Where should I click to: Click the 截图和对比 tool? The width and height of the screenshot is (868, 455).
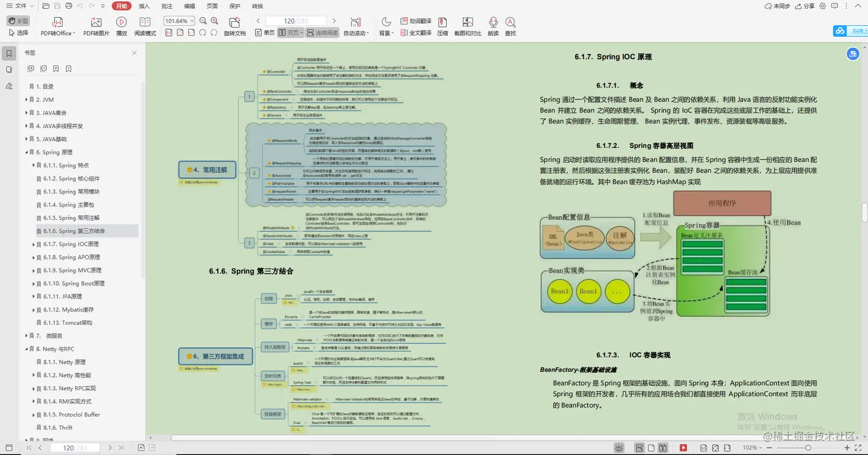pyautogui.click(x=467, y=26)
